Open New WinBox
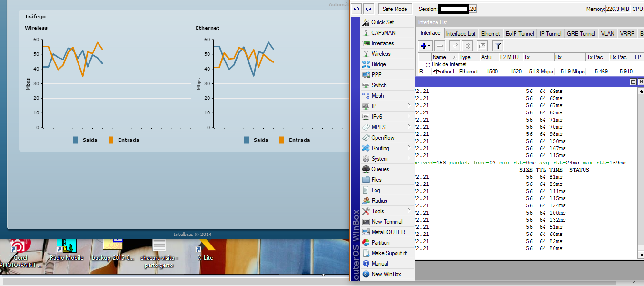The width and height of the screenshot is (644, 286). click(386, 274)
